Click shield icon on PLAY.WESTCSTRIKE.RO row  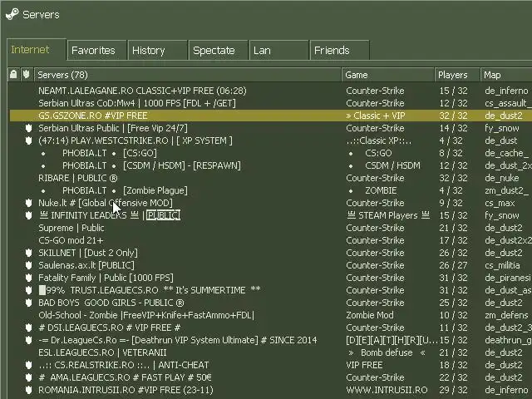point(29,140)
